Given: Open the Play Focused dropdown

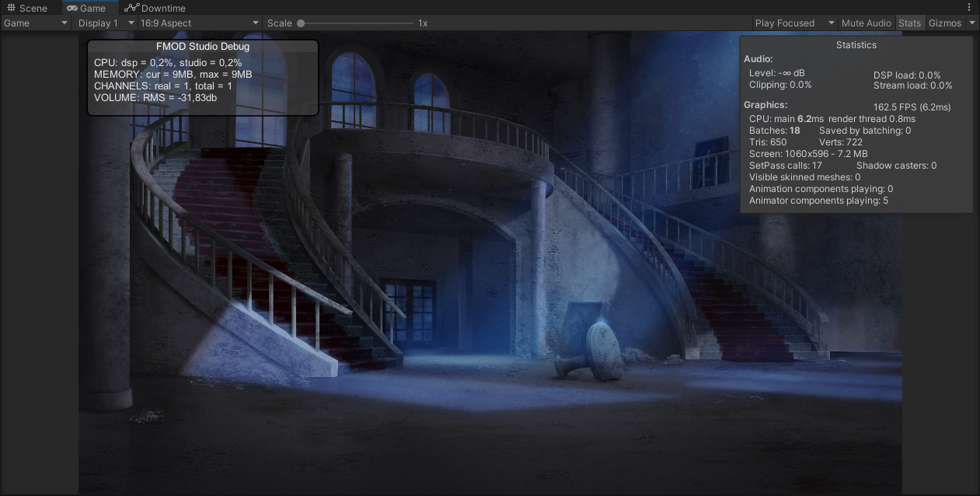Looking at the screenshot, I should 794,23.
